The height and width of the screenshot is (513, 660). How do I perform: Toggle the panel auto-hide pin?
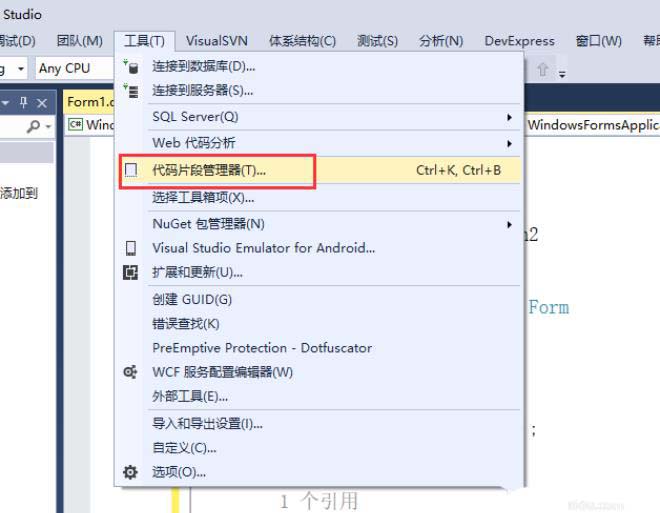click(x=24, y=102)
